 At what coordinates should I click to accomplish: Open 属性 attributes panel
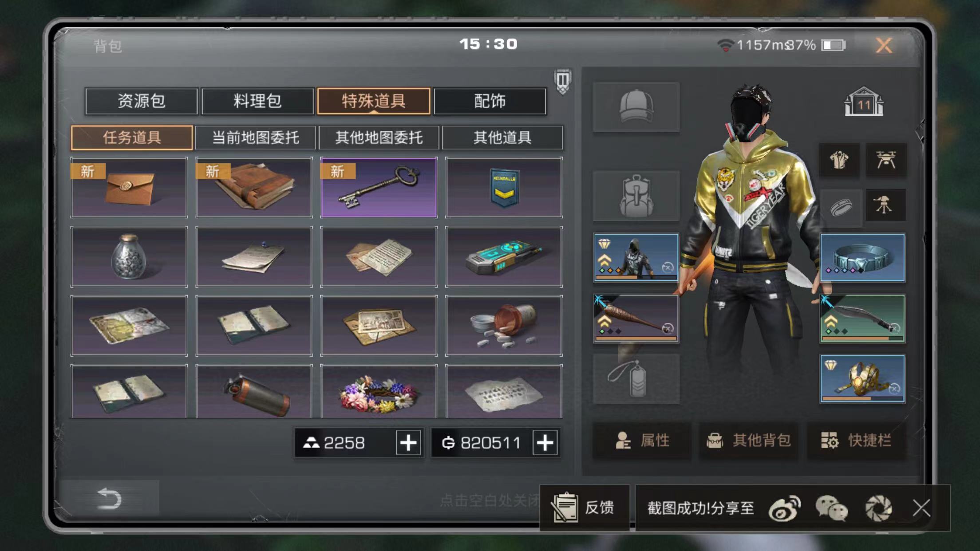pyautogui.click(x=642, y=440)
